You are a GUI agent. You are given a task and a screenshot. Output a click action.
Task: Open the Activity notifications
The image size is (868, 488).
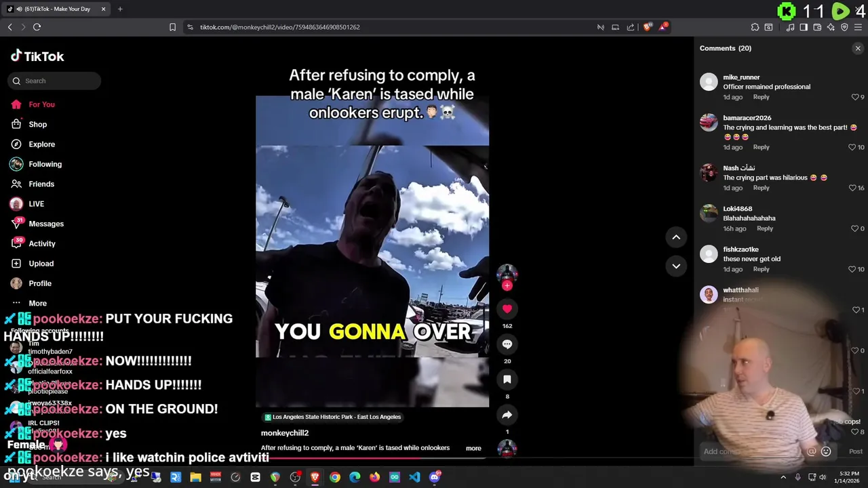click(33, 243)
